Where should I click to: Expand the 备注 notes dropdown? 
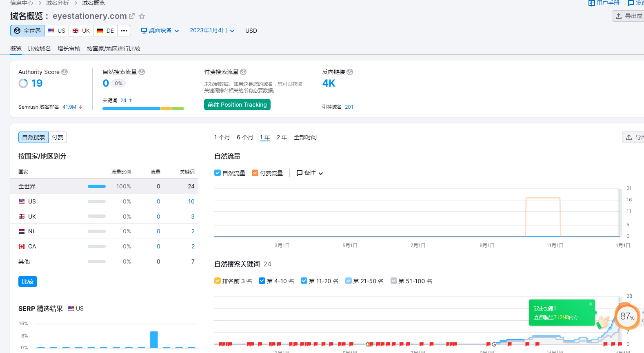[x=310, y=173]
